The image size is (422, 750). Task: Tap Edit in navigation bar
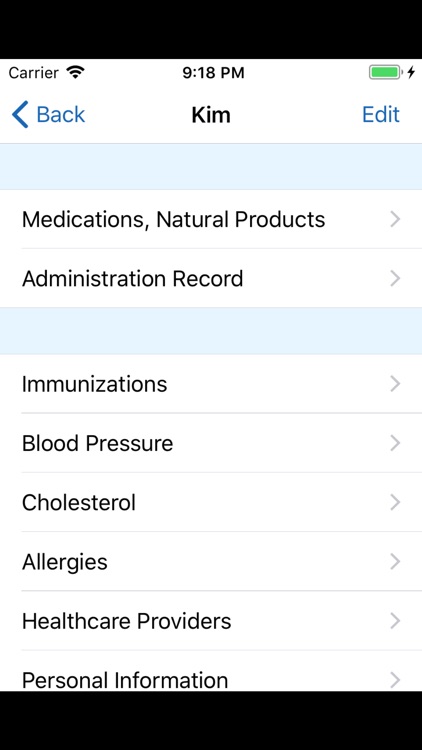[x=380, y=114]
